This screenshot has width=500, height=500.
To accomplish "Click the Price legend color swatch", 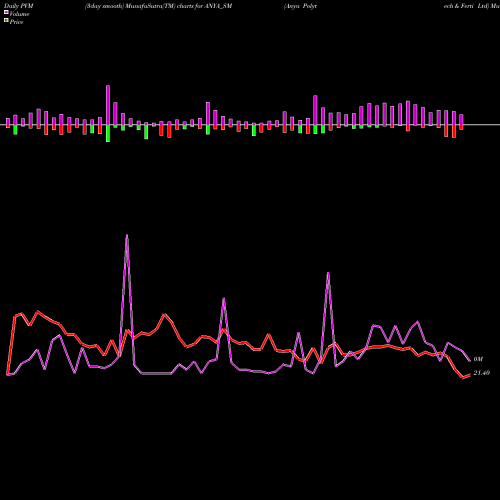I will pyautogui.click(x=6, y=21).
